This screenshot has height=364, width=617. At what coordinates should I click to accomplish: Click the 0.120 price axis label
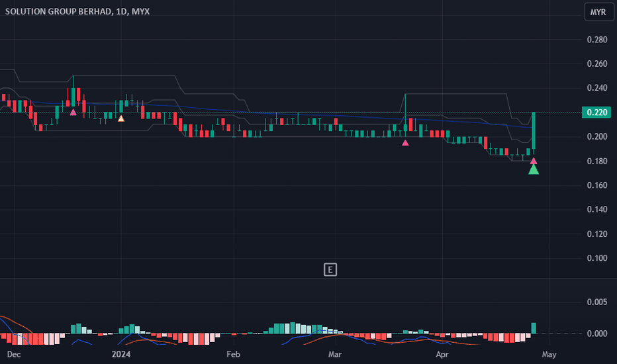pos(597,234)
